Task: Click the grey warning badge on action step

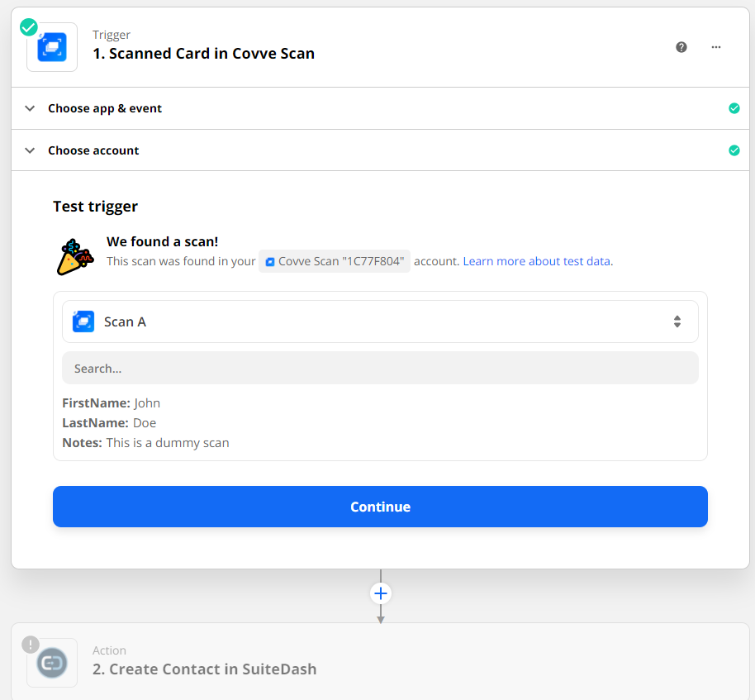Action: click(x=31, y=645)
